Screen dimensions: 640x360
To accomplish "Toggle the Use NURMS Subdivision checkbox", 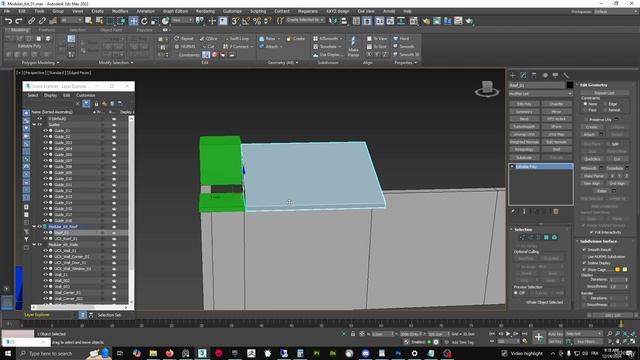I will tap(584, 257).
